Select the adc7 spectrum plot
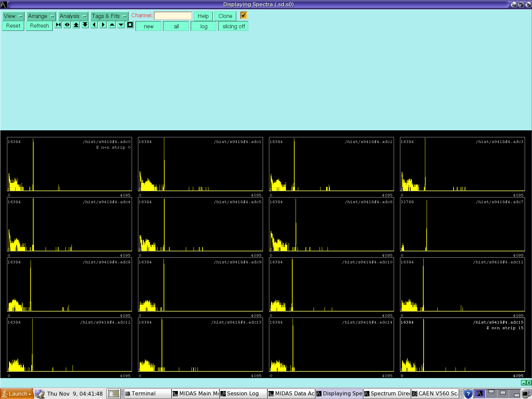 point(462,225)
